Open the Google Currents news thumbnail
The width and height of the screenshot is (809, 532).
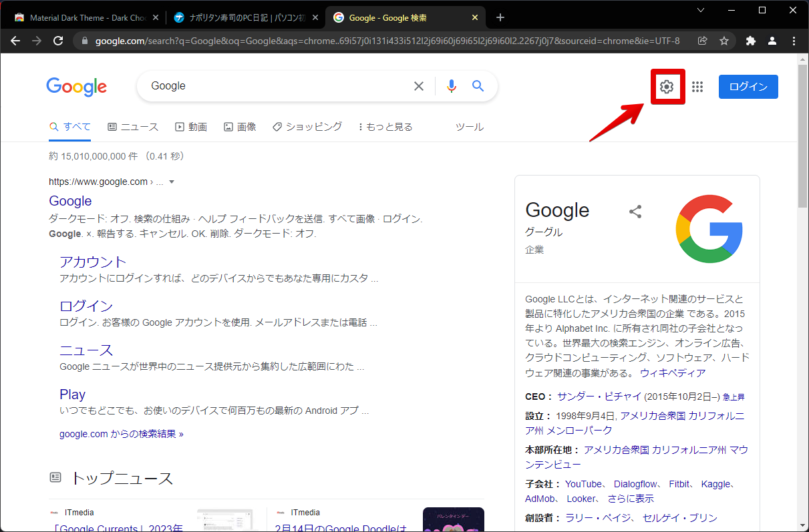tap(225, 520)
